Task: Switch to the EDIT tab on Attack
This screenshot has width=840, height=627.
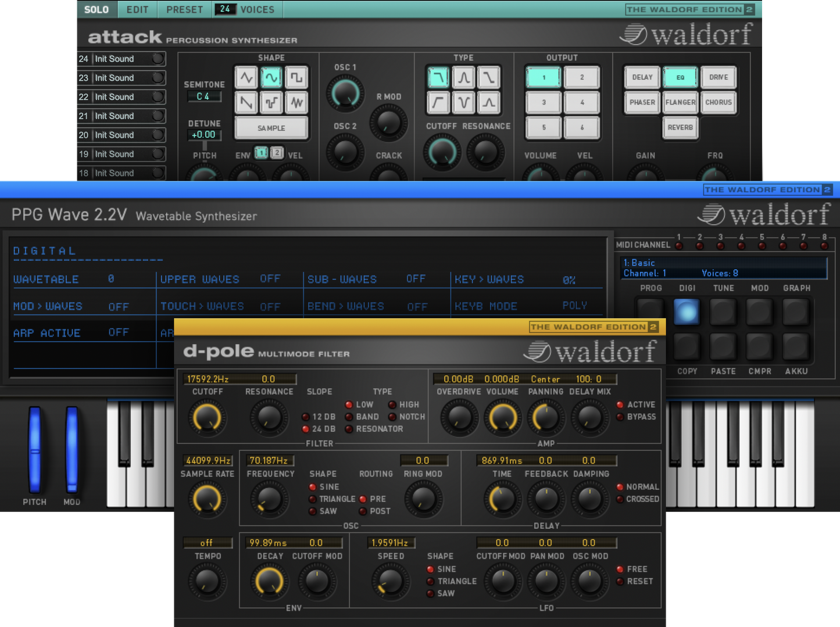Action: coord(137,9)
